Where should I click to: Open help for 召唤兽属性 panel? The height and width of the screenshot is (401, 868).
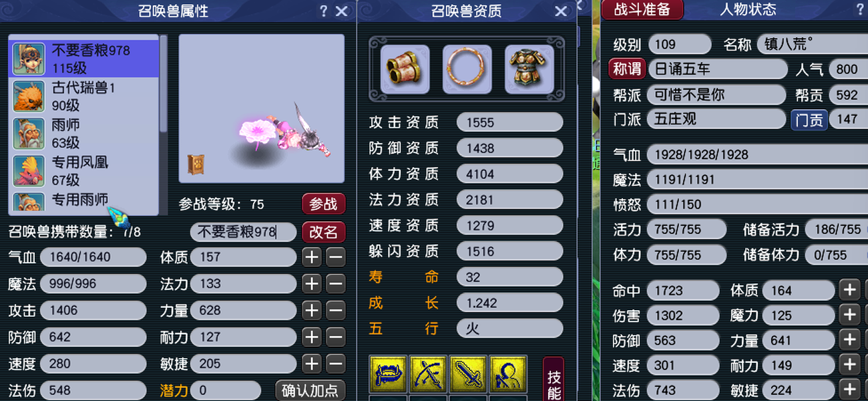tap(324, 11)
